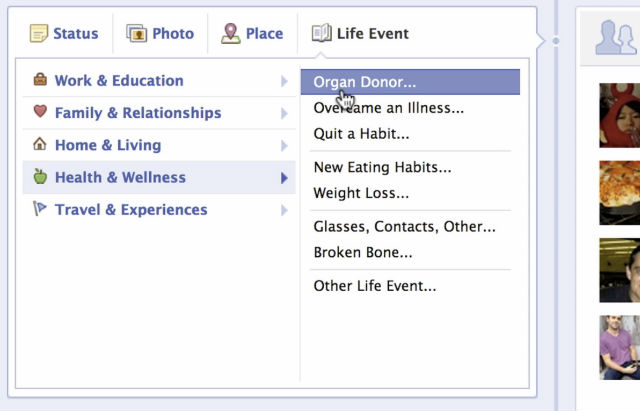
Task: Click the Status pencil note icon
Action: pos(39,33)
